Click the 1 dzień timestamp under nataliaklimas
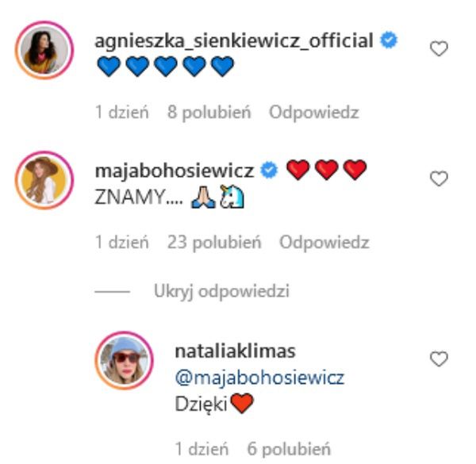 [x=202, y=448]
